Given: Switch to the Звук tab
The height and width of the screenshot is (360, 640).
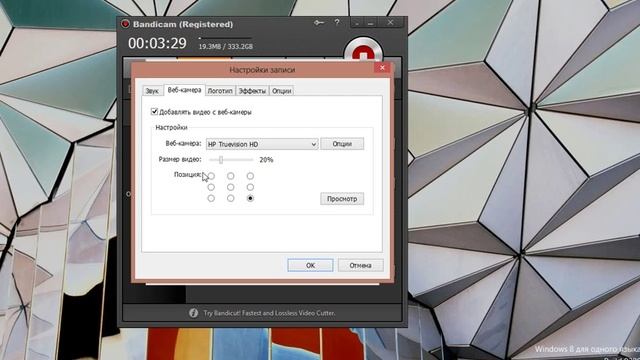Looking at the screenshot, I should click(x=152, y=91).
